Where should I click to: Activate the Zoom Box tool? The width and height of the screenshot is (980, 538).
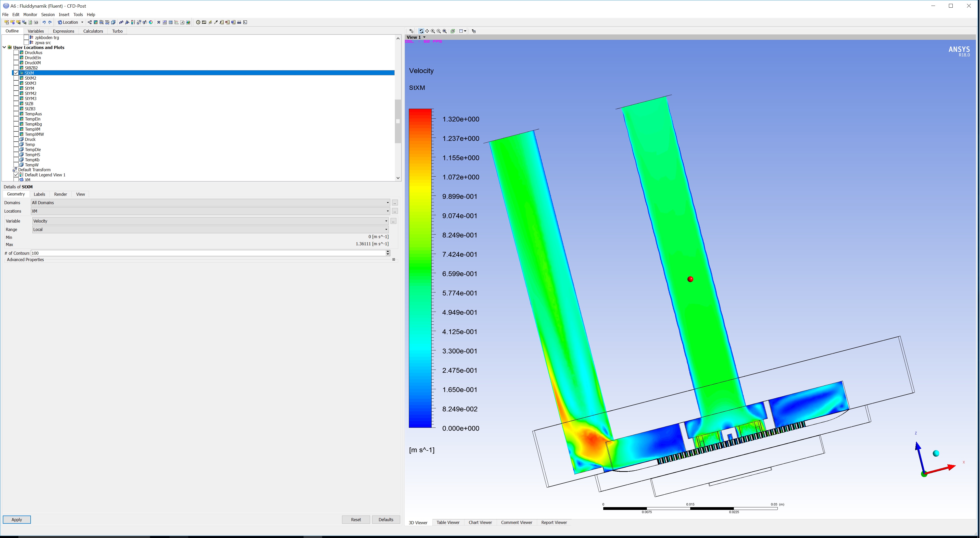coord(439,31)
